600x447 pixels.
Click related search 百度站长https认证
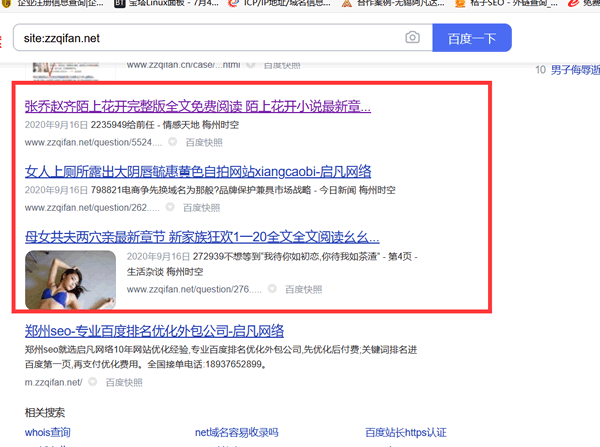click(405, 433)
